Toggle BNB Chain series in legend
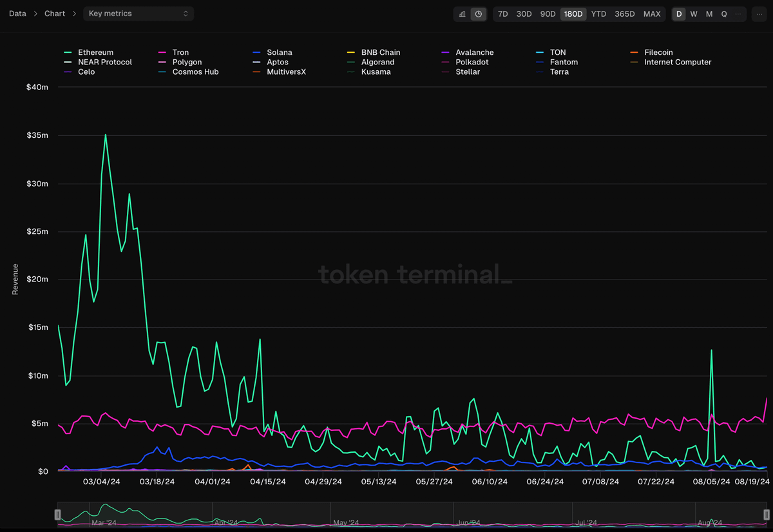 click(x=374, y=52)
